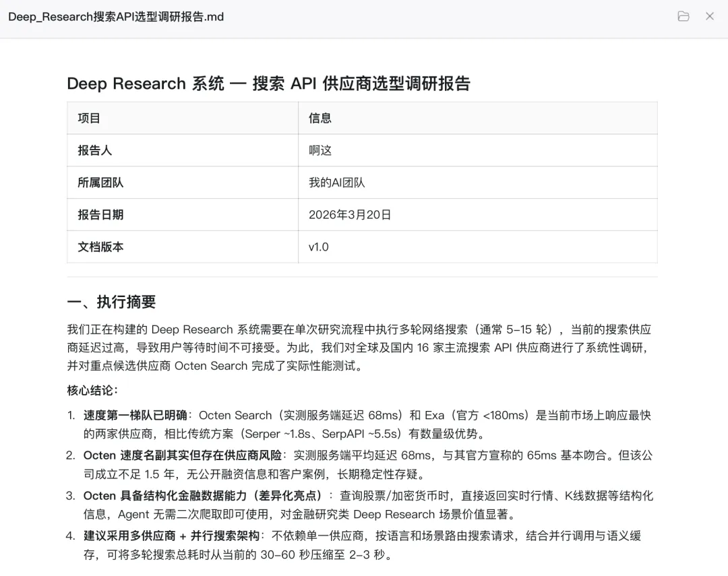Click bold text 建议采用多供应商 + 并行搜索架构

[x=171, y=536]
